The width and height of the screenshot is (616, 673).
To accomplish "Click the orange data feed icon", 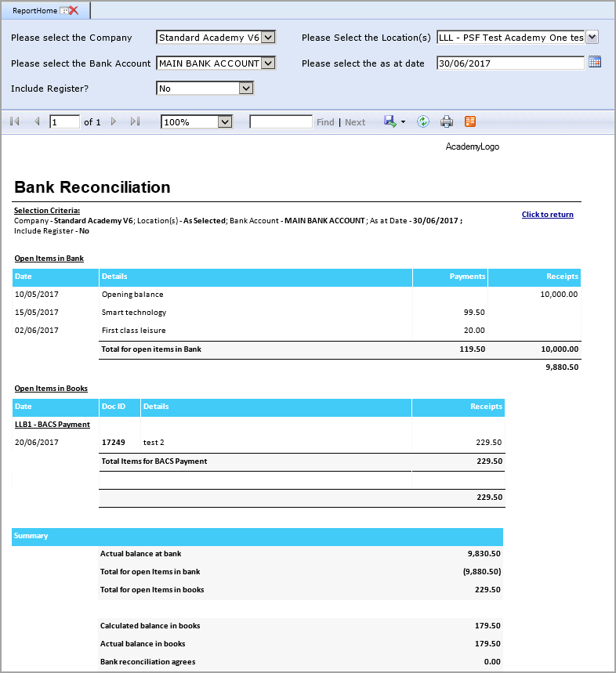I will click(x=470, y=121).
